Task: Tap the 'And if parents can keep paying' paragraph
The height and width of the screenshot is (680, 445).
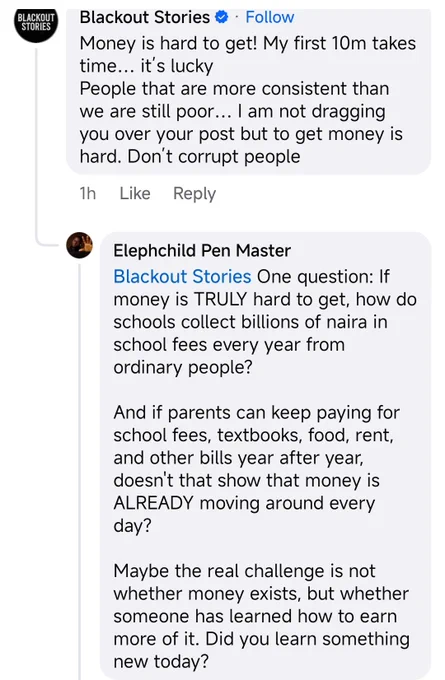Action: coord(256,469)
